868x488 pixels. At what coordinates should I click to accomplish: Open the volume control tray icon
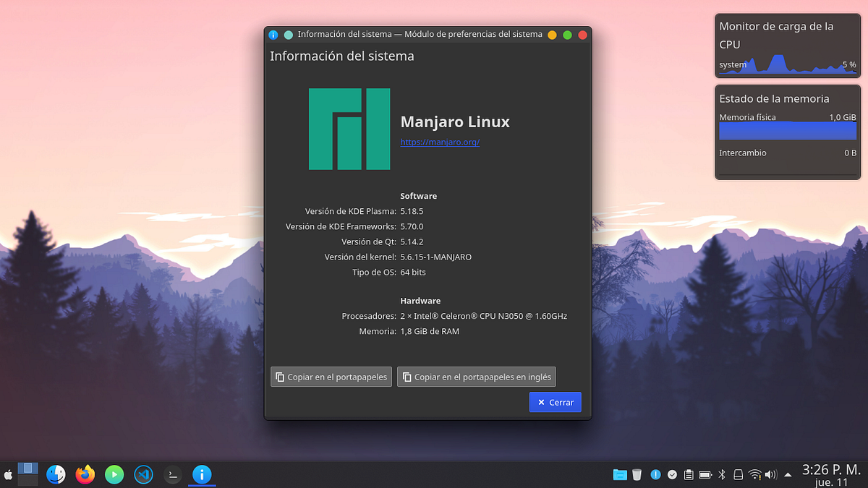771,475
